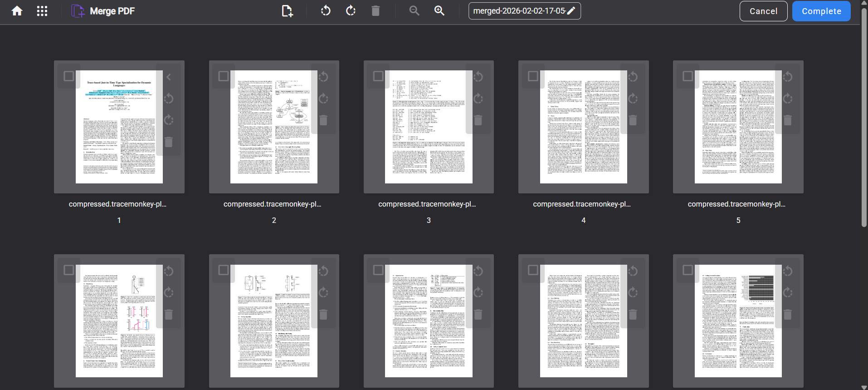Rotate page 8 counterclockwise

click(x=478, y=271)
